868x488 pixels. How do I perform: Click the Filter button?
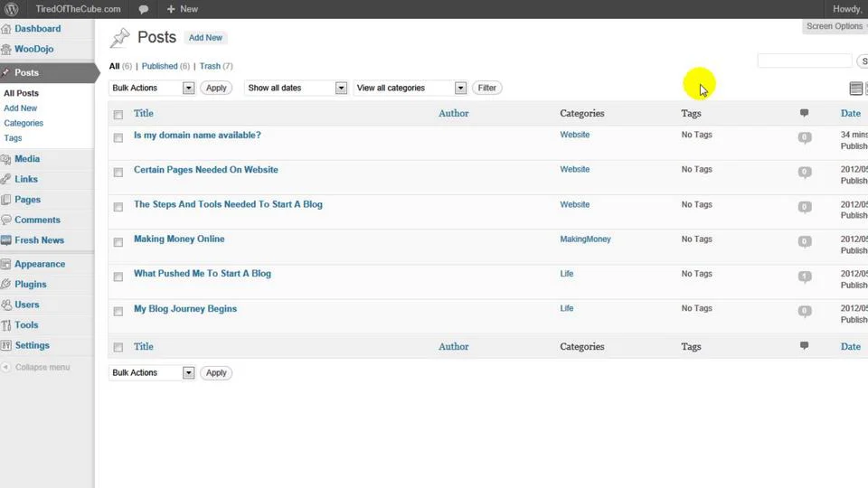tap(487, 88)
